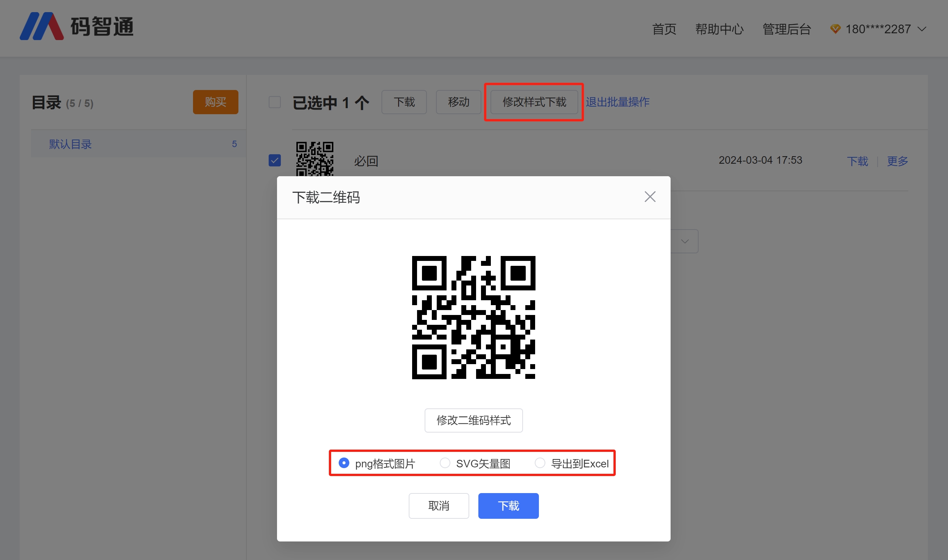Click the 码智通 logo icon
Image resolution: width=948 pixels, height=560 pixels.
click(x=42, y=26)
